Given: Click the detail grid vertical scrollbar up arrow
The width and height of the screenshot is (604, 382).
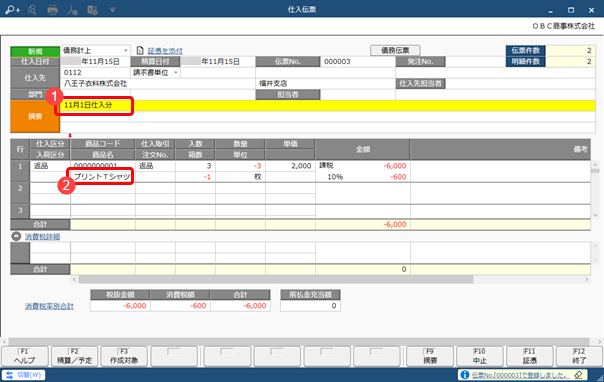Looking at the screenshot, I should [595, 165].
